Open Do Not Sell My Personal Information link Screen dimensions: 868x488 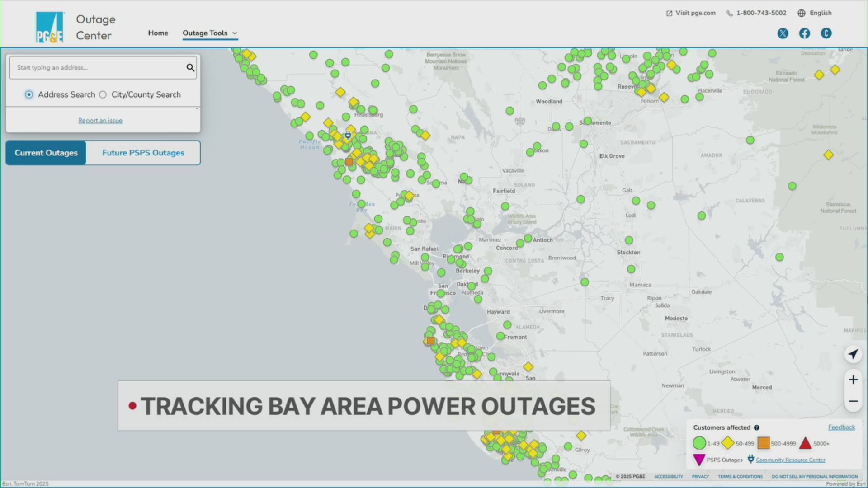pyautogui.click(x=815, y=477)
